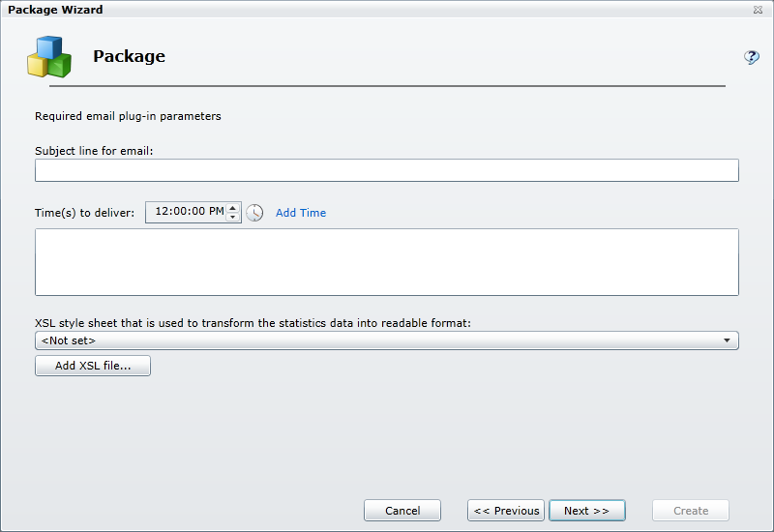This screenshot has height=532, width=774.
Task: Click the colored cubes Package icon
Action: point(48,57)
